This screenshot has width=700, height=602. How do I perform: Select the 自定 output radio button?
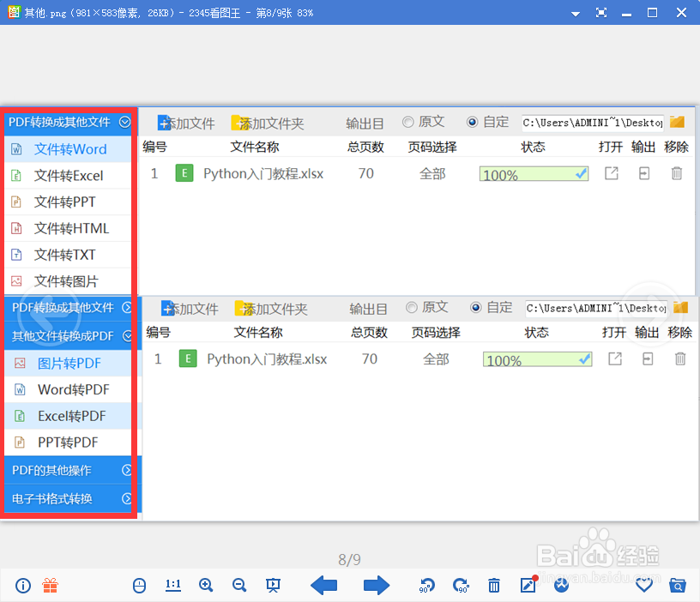tap(475, 122)
